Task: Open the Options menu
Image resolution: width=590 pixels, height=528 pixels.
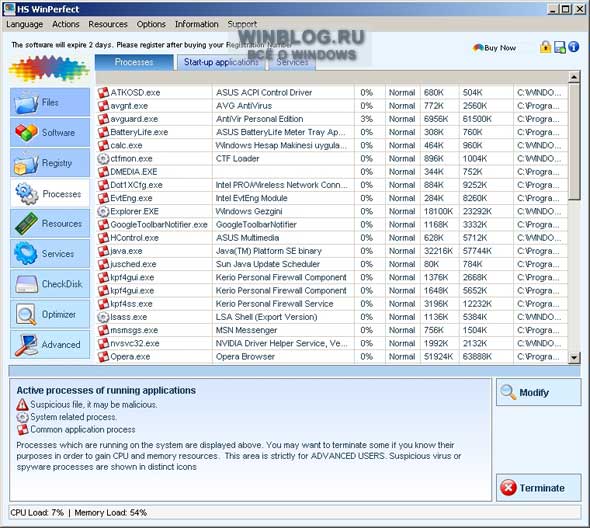Action: 151,24
